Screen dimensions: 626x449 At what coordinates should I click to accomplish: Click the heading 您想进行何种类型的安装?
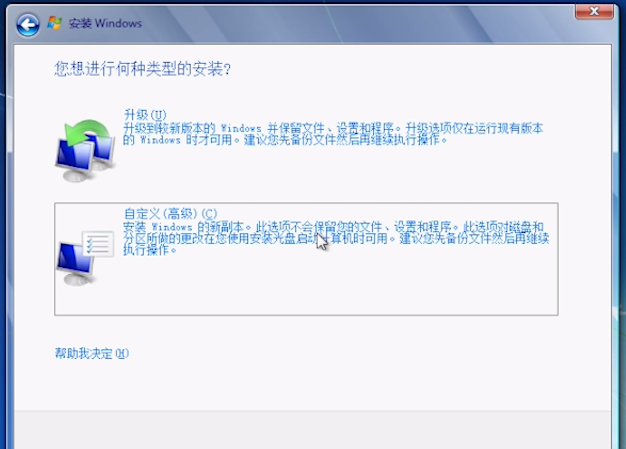[x=143, y=69]
